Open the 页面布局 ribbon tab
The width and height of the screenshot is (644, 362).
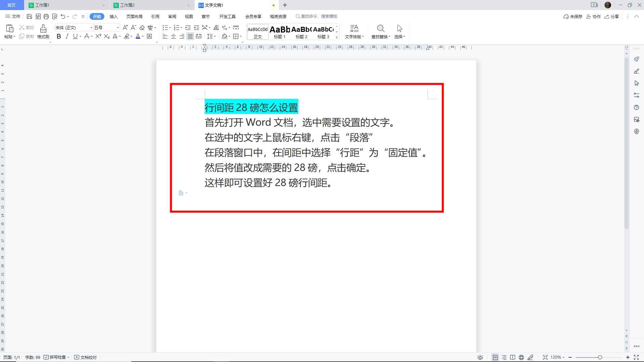click(134, 16)
